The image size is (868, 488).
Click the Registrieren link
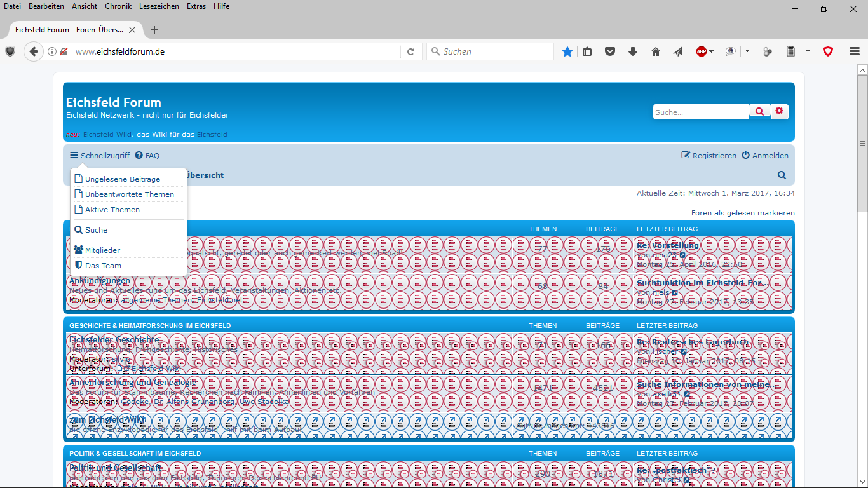coord(709,156)
